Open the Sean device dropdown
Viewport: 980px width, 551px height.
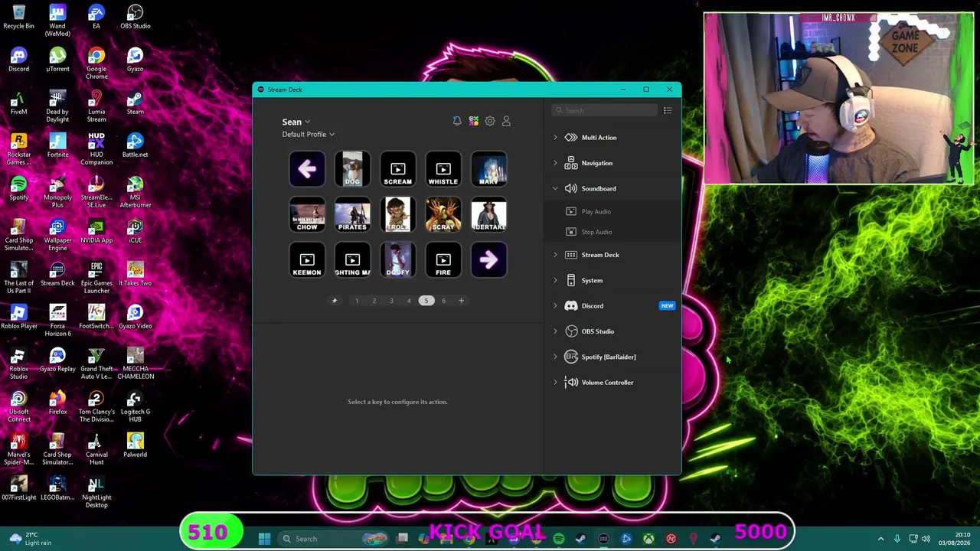coord(296,122)
